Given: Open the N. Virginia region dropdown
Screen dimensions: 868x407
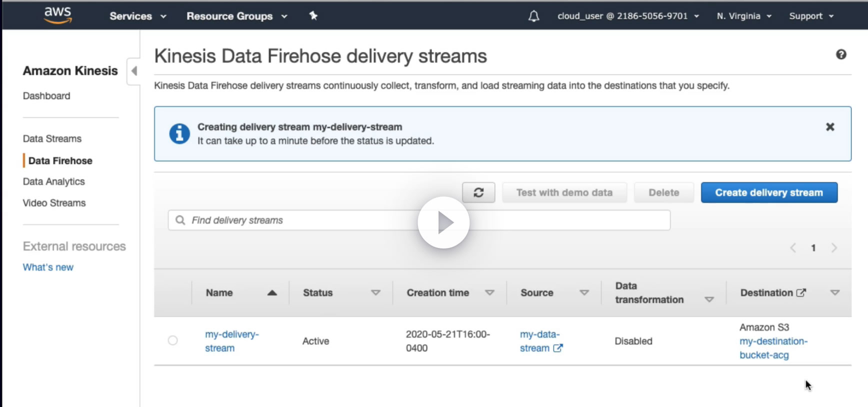Looking at the screenshot, I should 743,16.
